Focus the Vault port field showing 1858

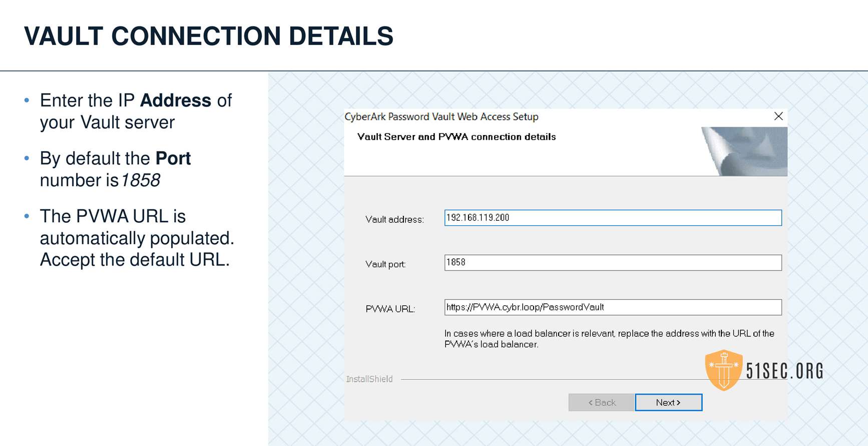613,263
